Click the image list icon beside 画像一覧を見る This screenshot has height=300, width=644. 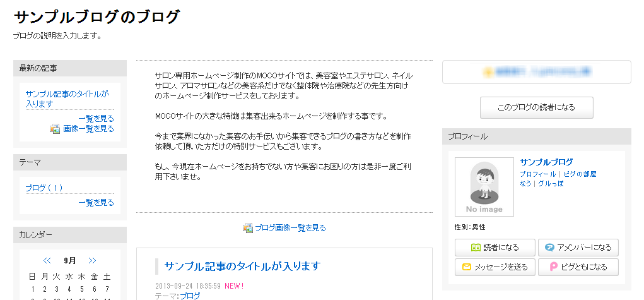[55, 129]
